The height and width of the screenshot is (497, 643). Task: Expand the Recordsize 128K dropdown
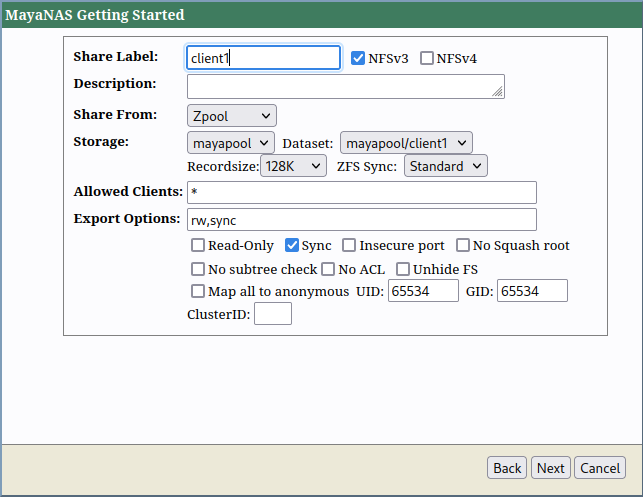293,166
